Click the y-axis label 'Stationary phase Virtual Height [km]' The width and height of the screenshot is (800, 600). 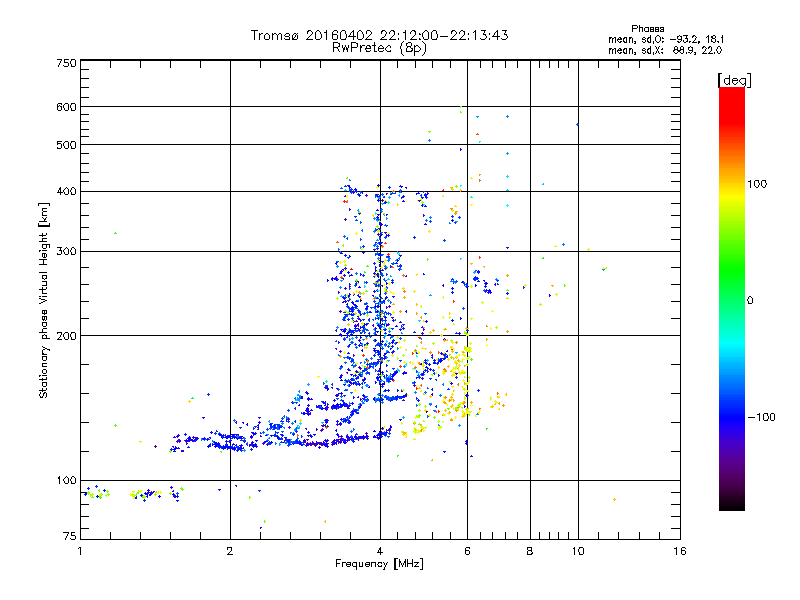(44, 301)
